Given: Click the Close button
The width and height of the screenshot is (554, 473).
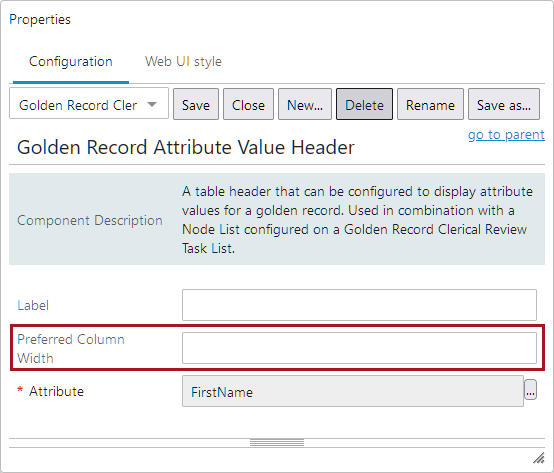Looking at the screenshot, I should point(248,104).
